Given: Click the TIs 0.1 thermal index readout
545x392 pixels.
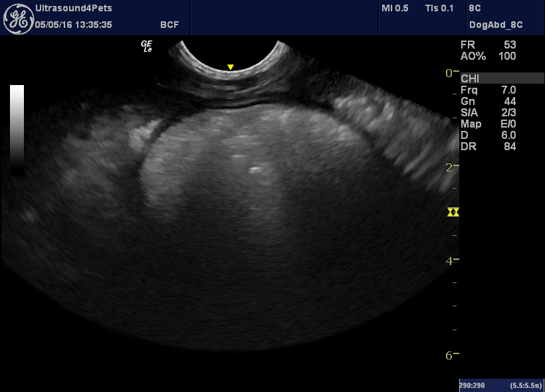Looking at the screenshot, I should (x=439, y=9).
